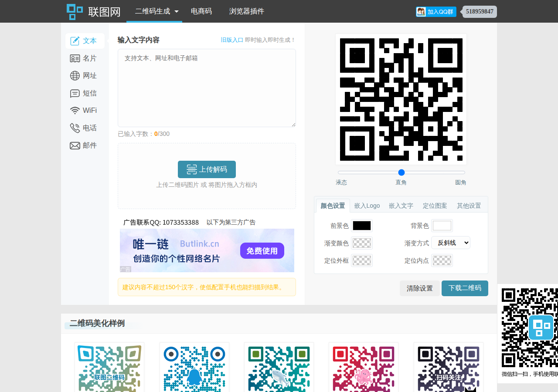
Task: Pick the 定位外框 color swatch
Action: (x=362, y=260)
